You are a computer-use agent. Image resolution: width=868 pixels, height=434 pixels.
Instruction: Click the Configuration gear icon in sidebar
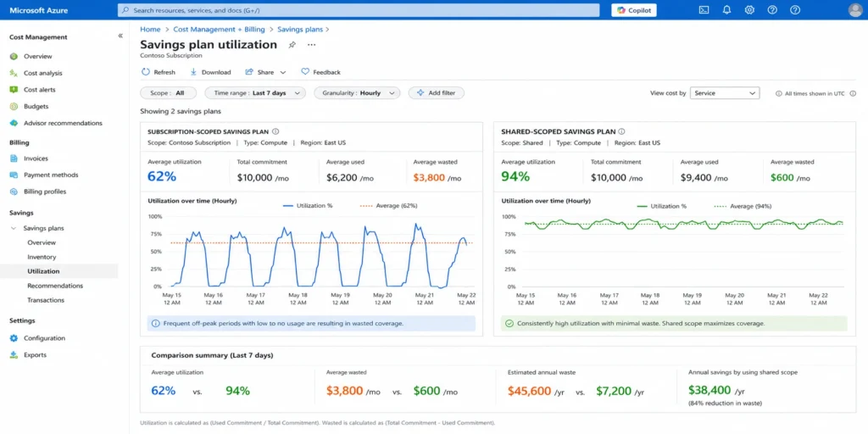tap(14, 338)
